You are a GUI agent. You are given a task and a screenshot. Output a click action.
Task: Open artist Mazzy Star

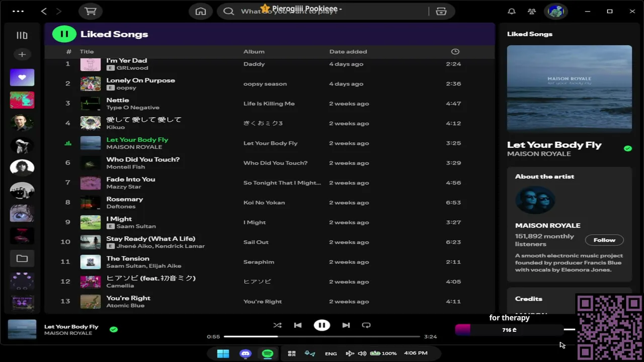coord(124,187)
